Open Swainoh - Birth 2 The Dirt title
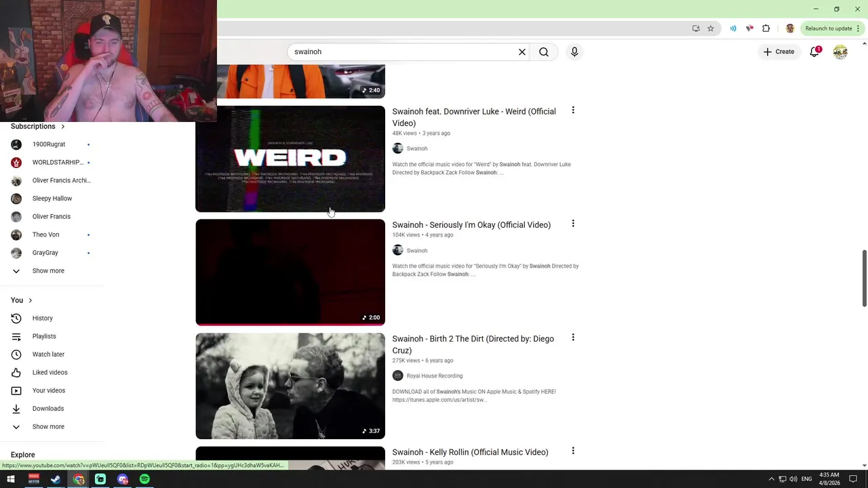This screenshot has height=488, width=868. tap(473, 344)
